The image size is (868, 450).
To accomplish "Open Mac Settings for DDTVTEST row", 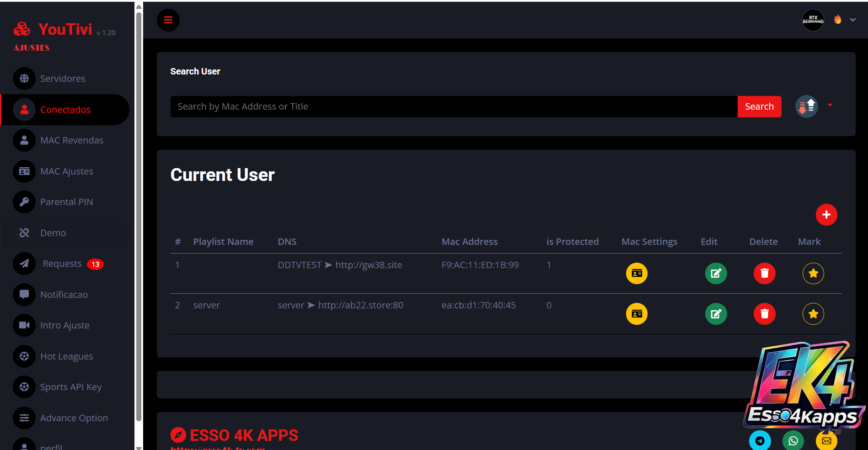I will (637, 274).
